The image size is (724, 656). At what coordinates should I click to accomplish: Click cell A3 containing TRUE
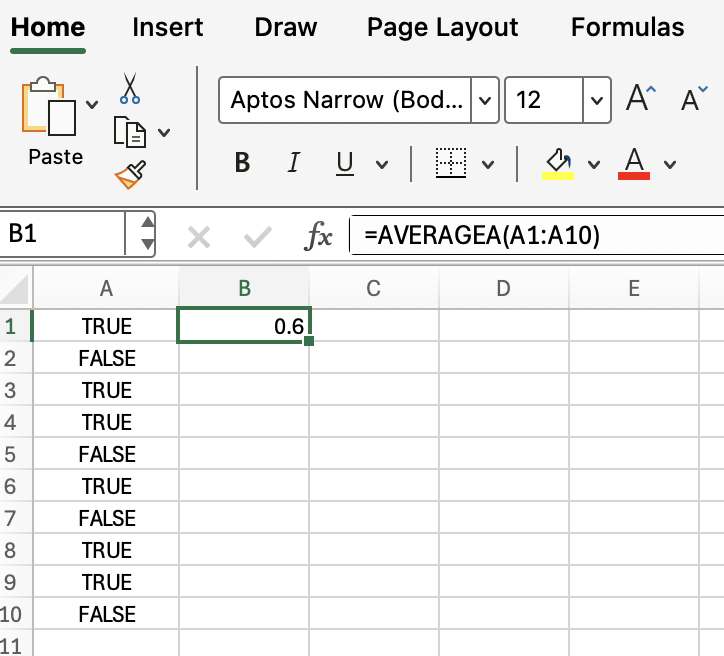pos(106,390)
